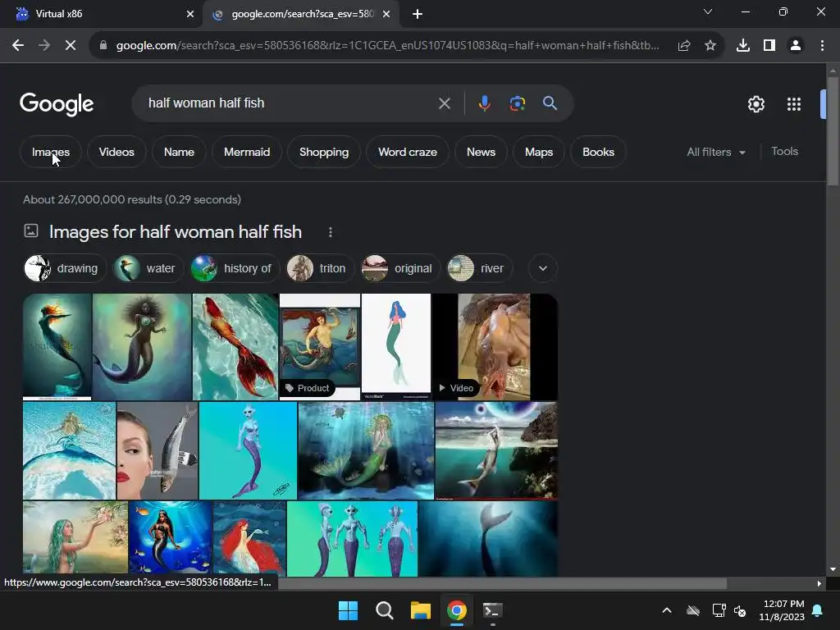This screenshot has width=840, height=630.
Task: Refine images by water chip
Action: [x=148, y=268]
